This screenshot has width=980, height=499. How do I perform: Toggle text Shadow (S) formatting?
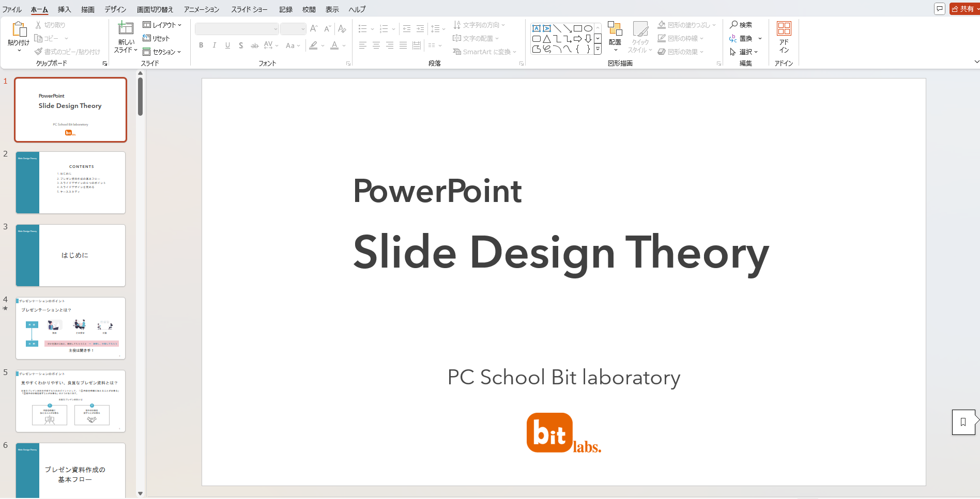click(x=241, y=45)
